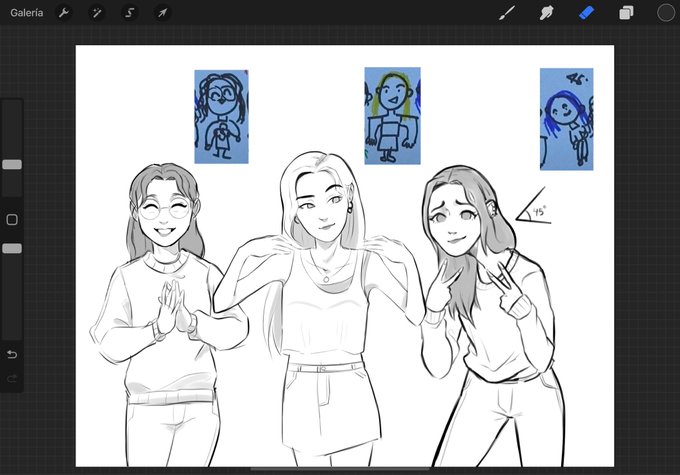This screenshot has height=475, width=680.
Task: Select the Brush tool
Action: pos(507,13)
